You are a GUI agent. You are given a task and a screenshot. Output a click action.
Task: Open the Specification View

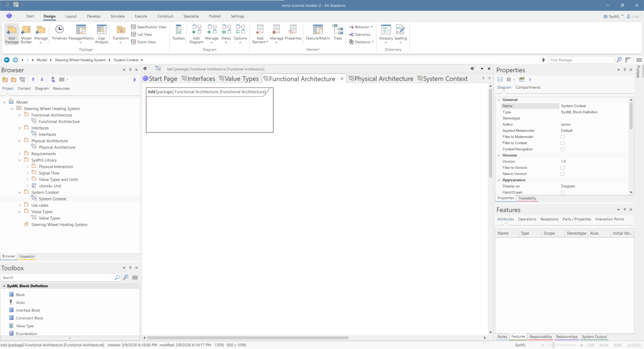(x=149, y=27)
